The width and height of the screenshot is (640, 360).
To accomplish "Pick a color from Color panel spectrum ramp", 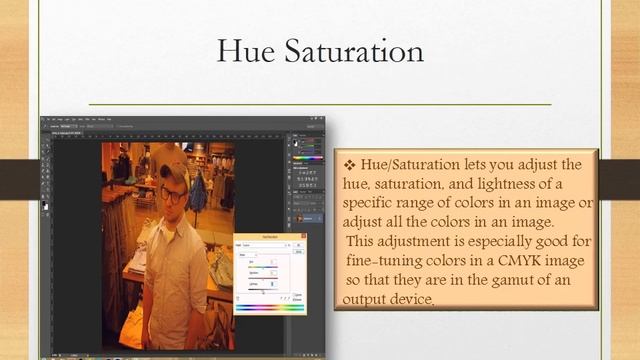I will point(308,158).
